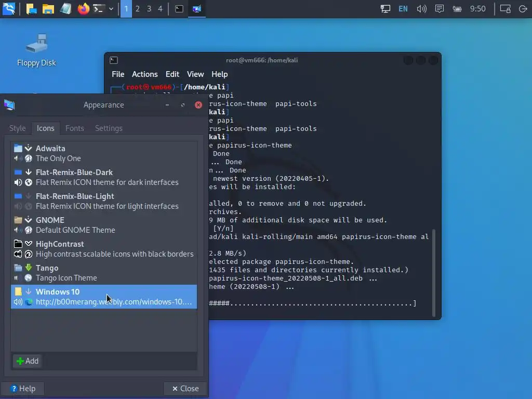Image resolution: width=532 pixels, height=399 pixels.
Task: Click the lock screen icon in panel
Action: [x=505, y=9]
